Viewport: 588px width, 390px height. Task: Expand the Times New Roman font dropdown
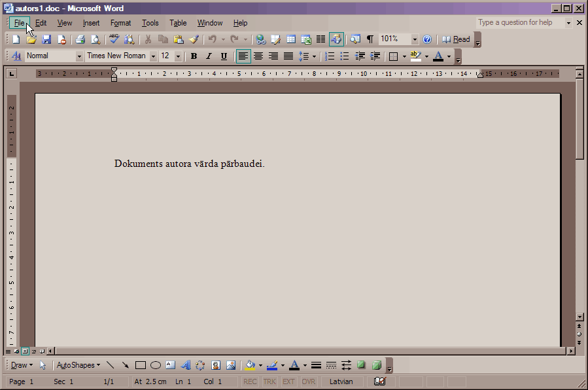tap(153, 56)
